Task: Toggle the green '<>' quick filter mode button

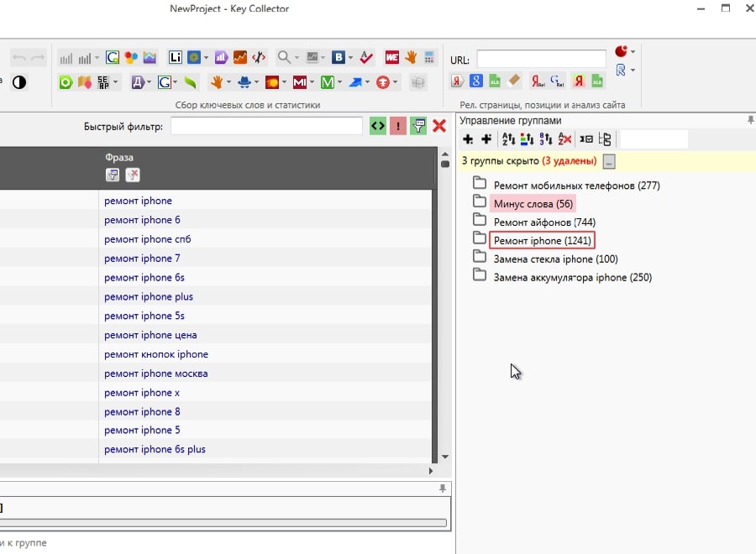Action: 378,126
